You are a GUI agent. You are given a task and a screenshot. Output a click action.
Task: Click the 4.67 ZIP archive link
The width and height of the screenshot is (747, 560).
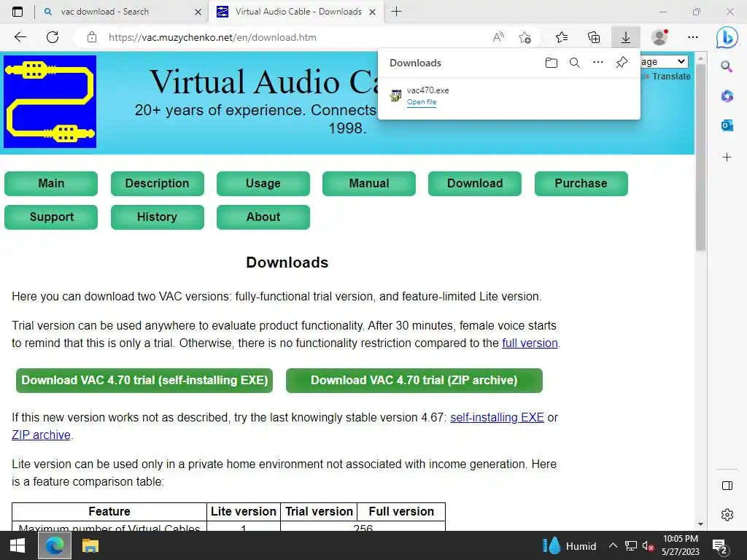[x=41, y=435]
